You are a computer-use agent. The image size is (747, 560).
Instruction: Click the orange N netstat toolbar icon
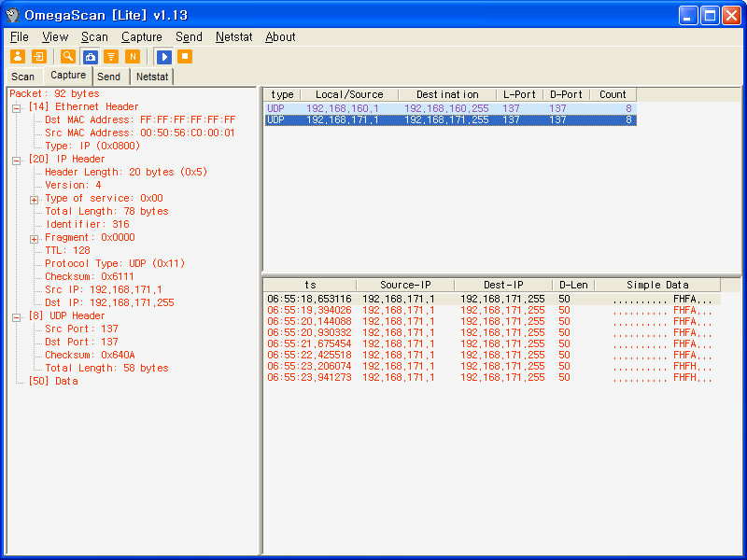click(133, 57)
